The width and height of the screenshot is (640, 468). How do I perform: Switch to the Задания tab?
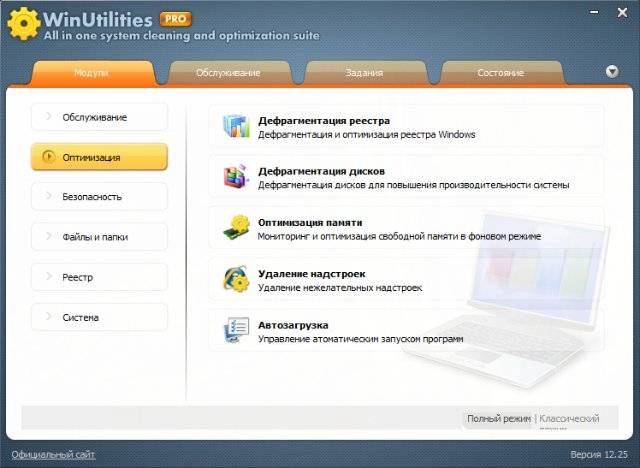point(364,73)
